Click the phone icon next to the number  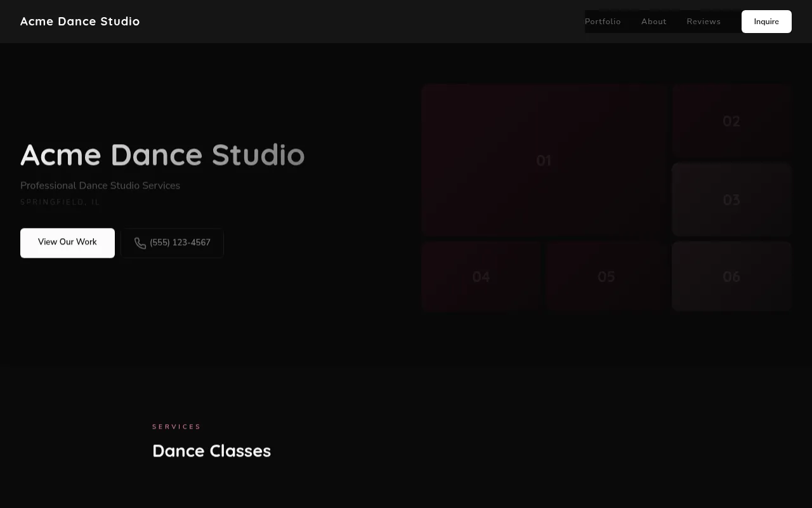(140, 243)
